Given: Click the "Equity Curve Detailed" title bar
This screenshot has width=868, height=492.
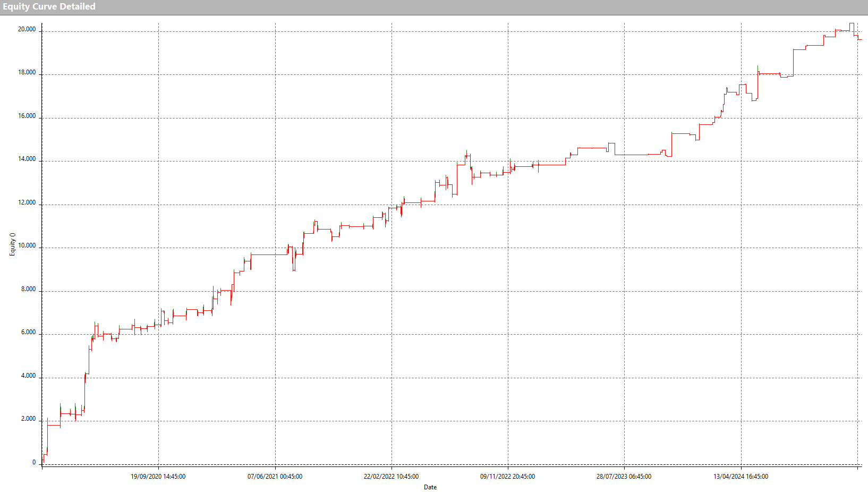Looking at the screenshot, I should pos(49,7).
